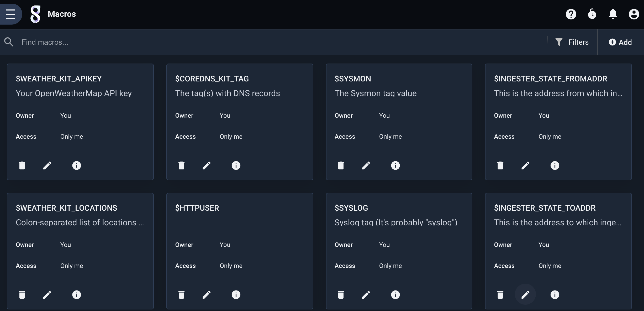
Task: Open the persistent searches clock icon
Action: pos(592,14)
